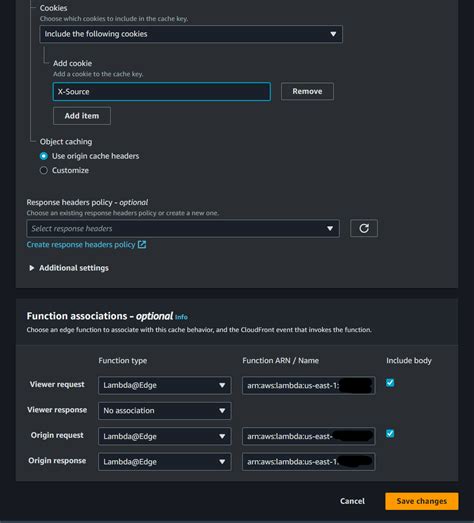Open the Select response headers dropdown
Image resolution: width=474 pixels, height=523 pixels.
click(x=183, y=228)
